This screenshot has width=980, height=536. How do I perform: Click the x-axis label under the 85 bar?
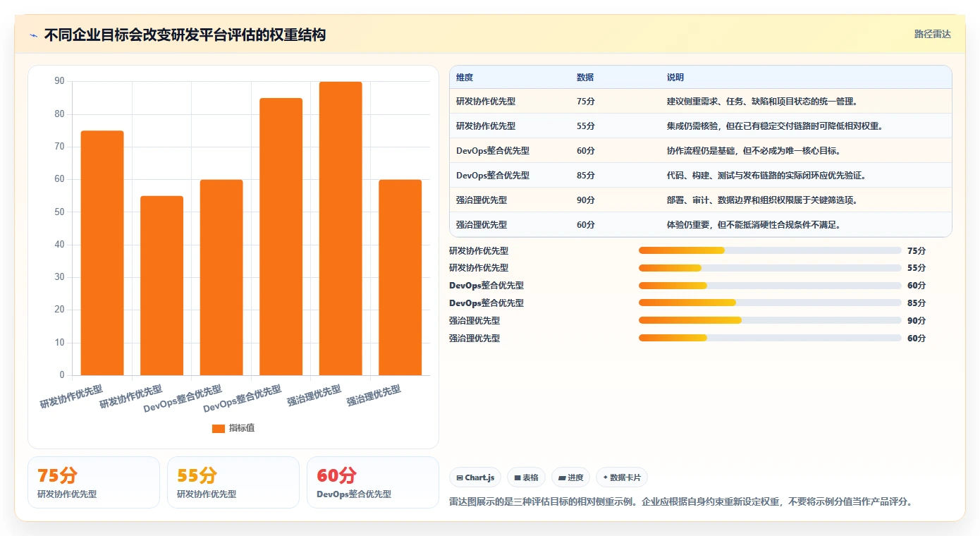[243, 399]
